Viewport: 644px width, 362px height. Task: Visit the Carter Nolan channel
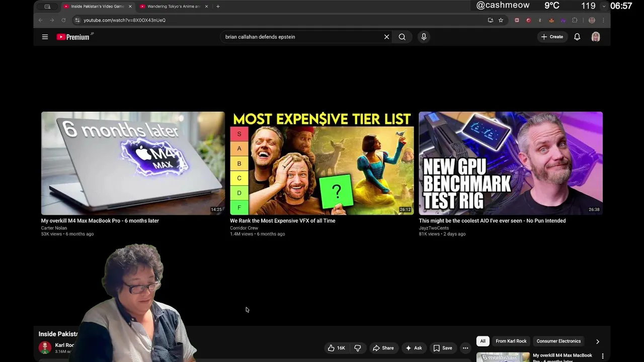click(x=54, y=228)
